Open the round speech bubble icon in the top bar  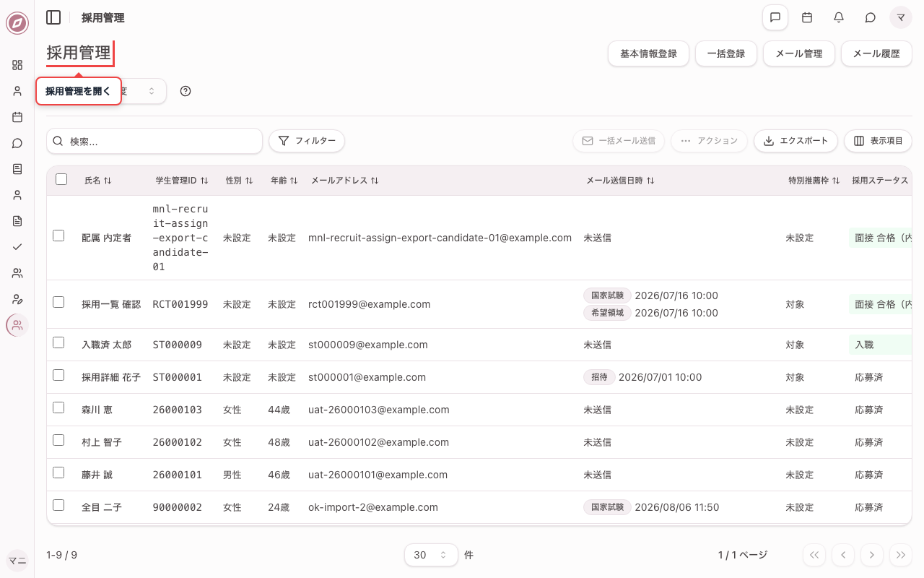[x=871, y=17]
